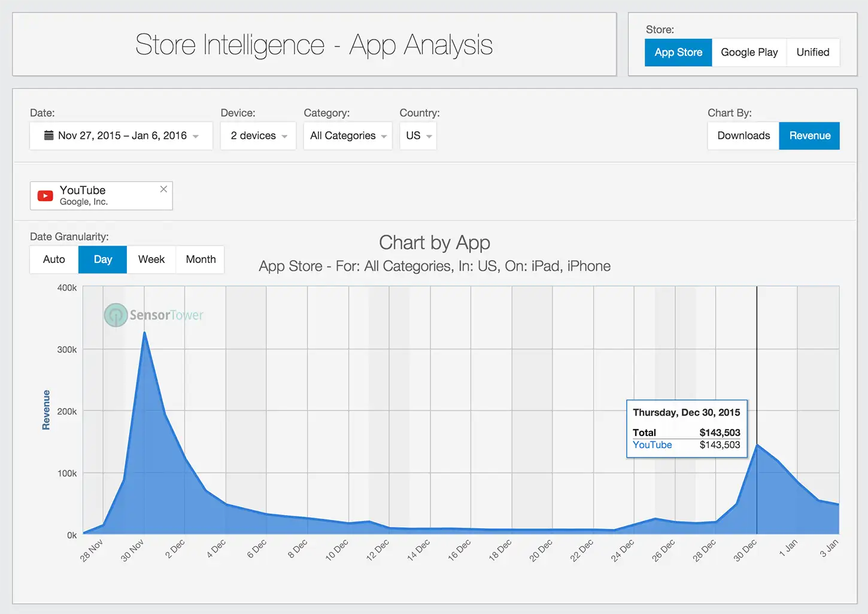Select the App Store option
Screen dimensions: 868x614
[x=678, y=52]
